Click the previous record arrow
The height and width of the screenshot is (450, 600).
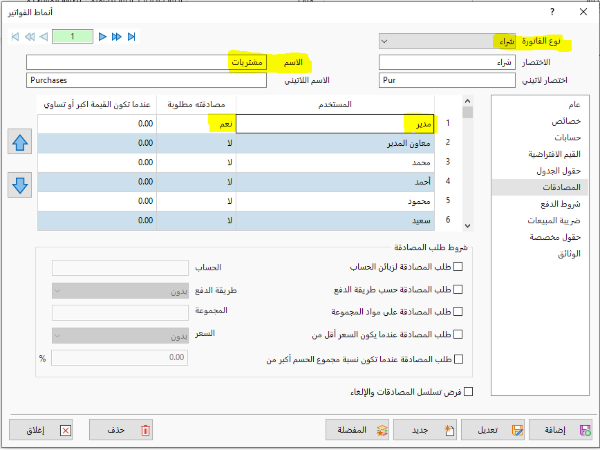pyautogui.click(x=44, y=37)
